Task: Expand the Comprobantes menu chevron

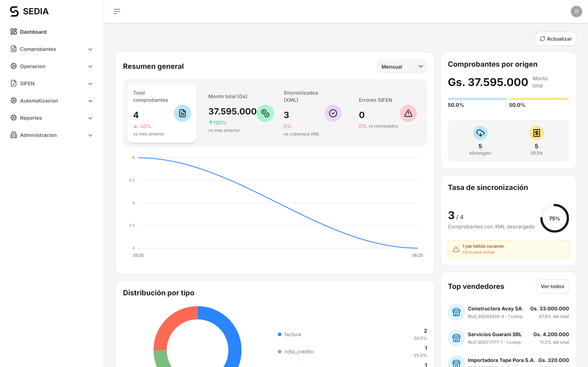Action: [x=90, y=49]
